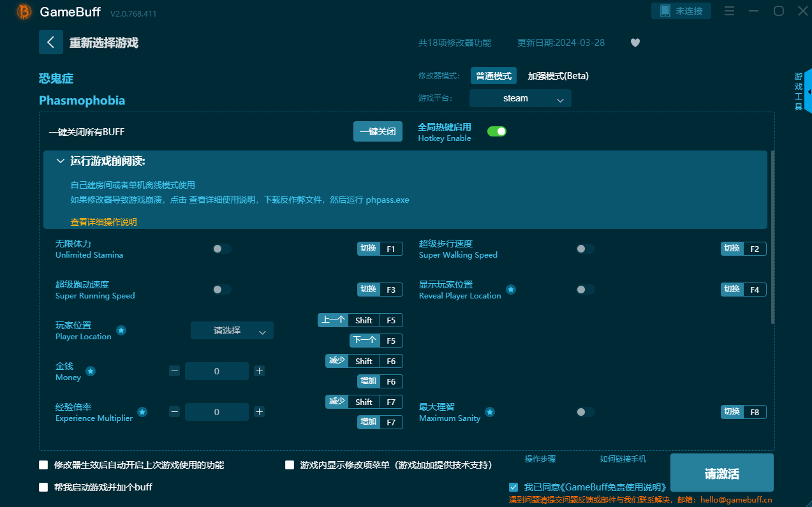This screenshot has width=812, height=507.
Task: Click the back arrow to reselect game
Action: [51, 42]
